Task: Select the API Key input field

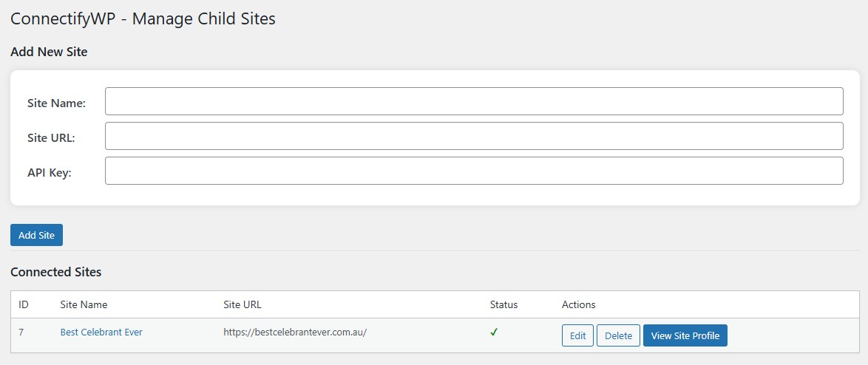Action: point(474,171)
